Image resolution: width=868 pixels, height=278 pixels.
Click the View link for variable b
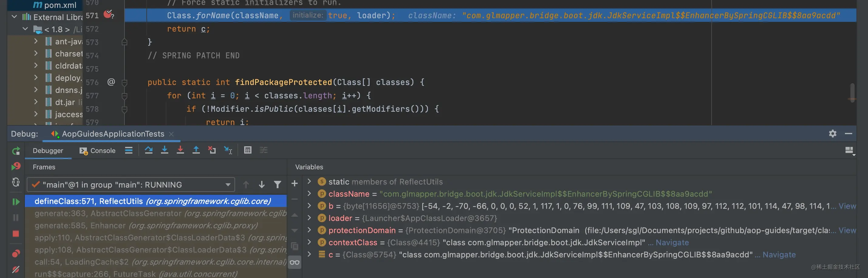click(x=847, y=206)
